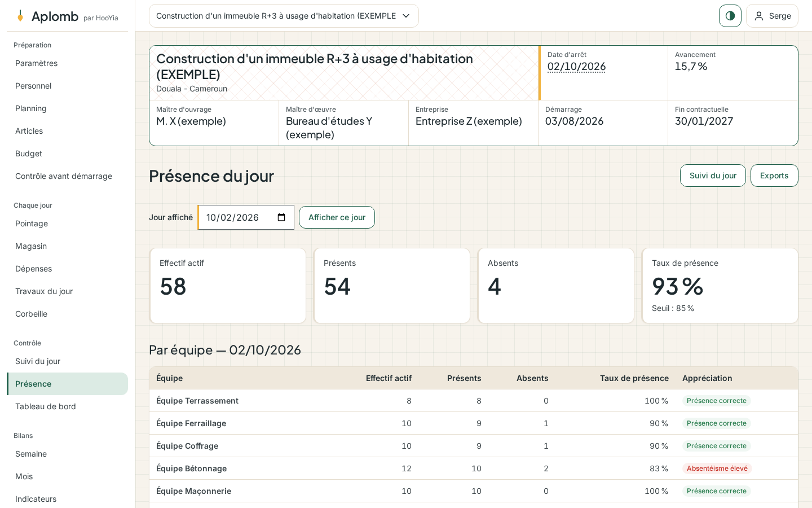Click Équipe Bétonnage row name
The height and width of the screenshot is (508, 812).
191,468
